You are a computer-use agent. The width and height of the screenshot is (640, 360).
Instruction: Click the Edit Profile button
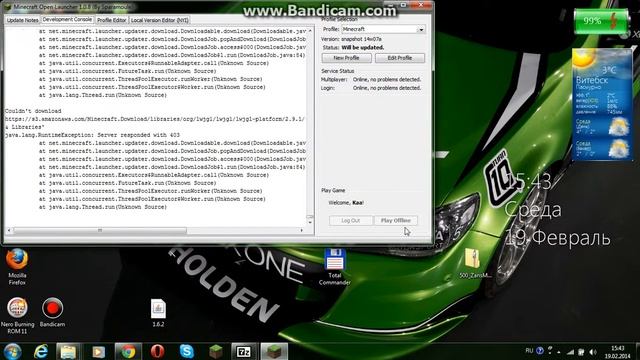(x=400, y=58)
